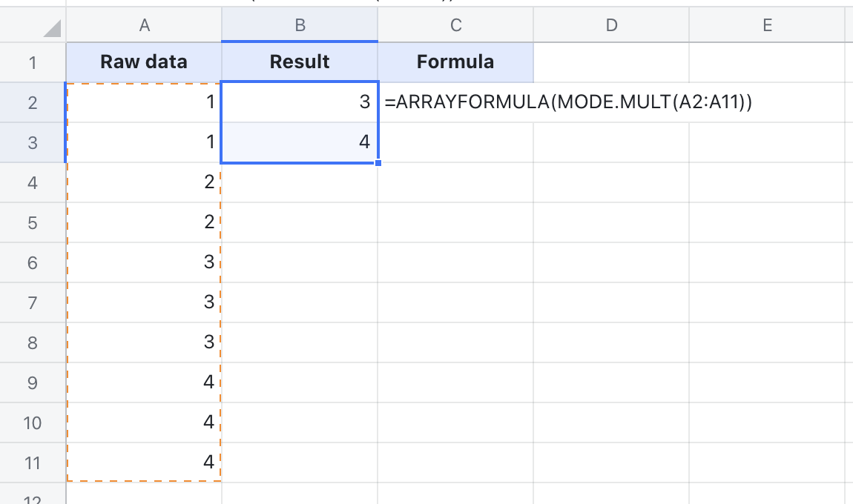The width and height of the screenshot is (853, 504).
Task: Select row 5 header
Action: tap(31, 222)
